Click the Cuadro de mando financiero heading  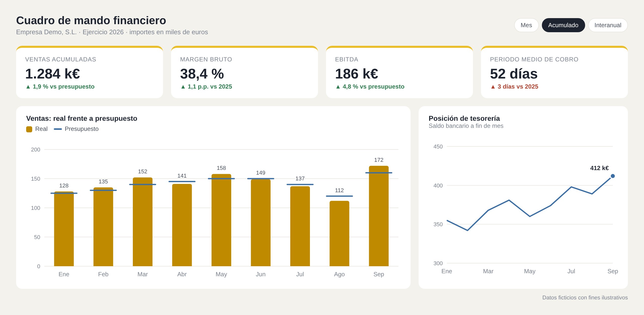pyautogui.click(x=91, y=20)
